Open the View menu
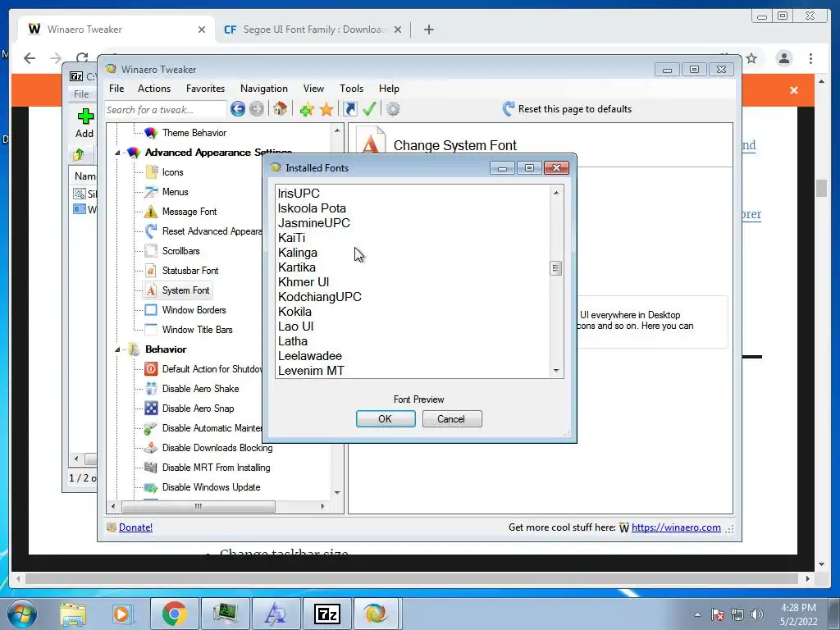The height and width of the screenshot is (630, 840). click(313, 89)
